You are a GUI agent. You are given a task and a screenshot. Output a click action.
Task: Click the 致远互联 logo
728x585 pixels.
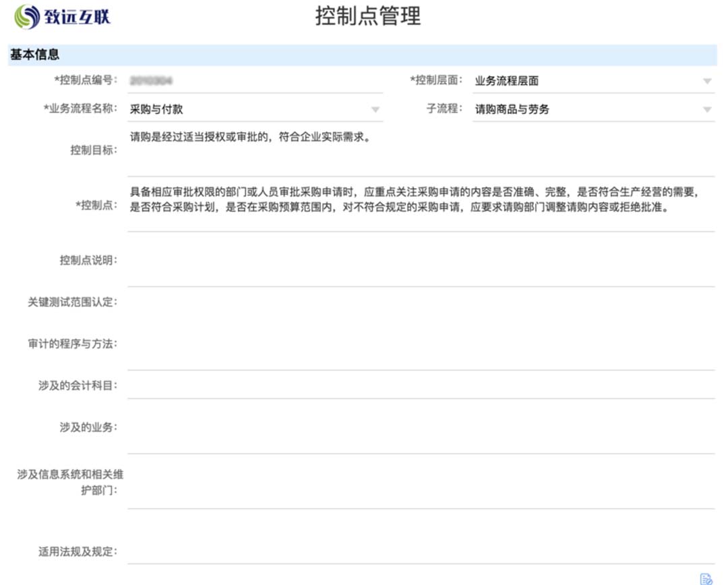click(x=63, y=17)
